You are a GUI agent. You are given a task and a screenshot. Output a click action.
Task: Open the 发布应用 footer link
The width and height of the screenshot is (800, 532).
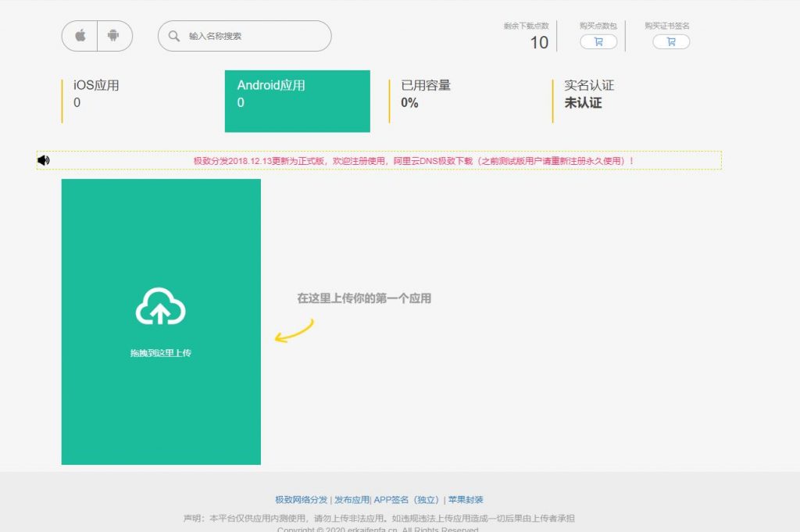(x=352, y=500)
